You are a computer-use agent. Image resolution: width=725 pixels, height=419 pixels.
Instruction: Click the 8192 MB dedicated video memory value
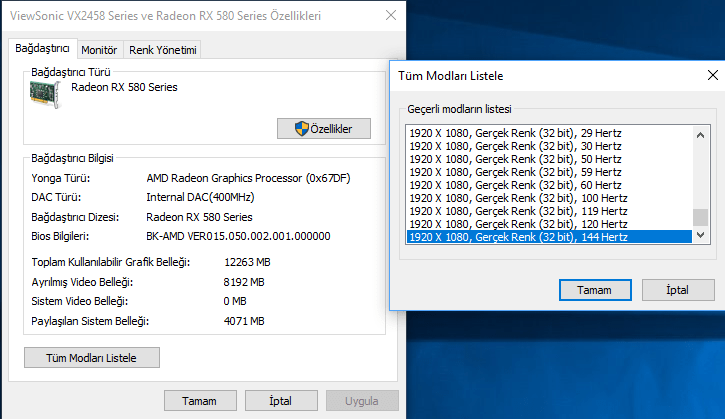244,282
